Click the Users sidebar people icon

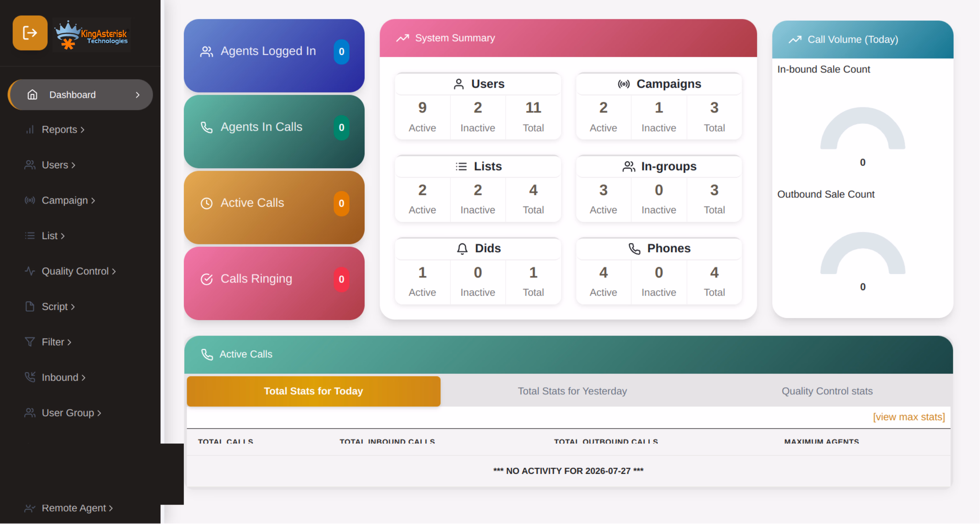(30, 165)
